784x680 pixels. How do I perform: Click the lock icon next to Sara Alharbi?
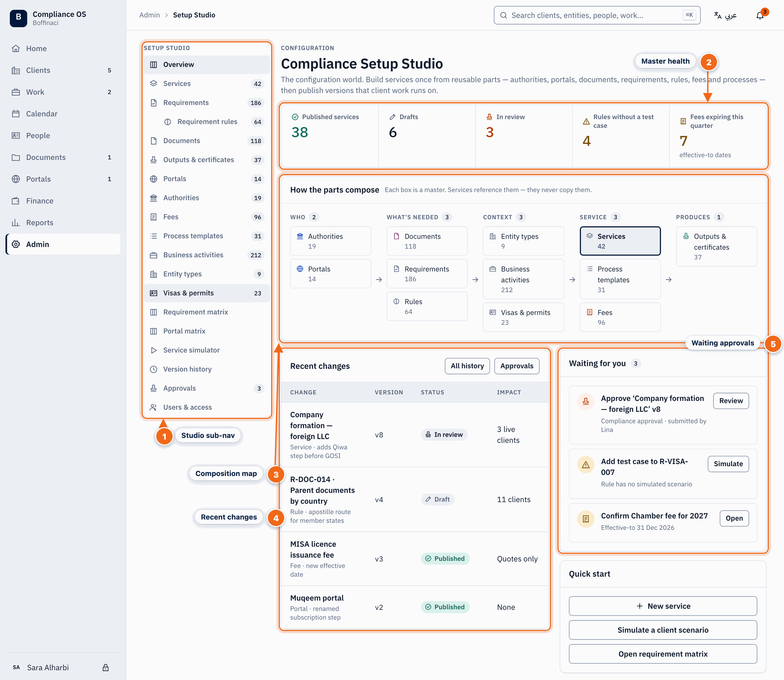pos(106,668)
